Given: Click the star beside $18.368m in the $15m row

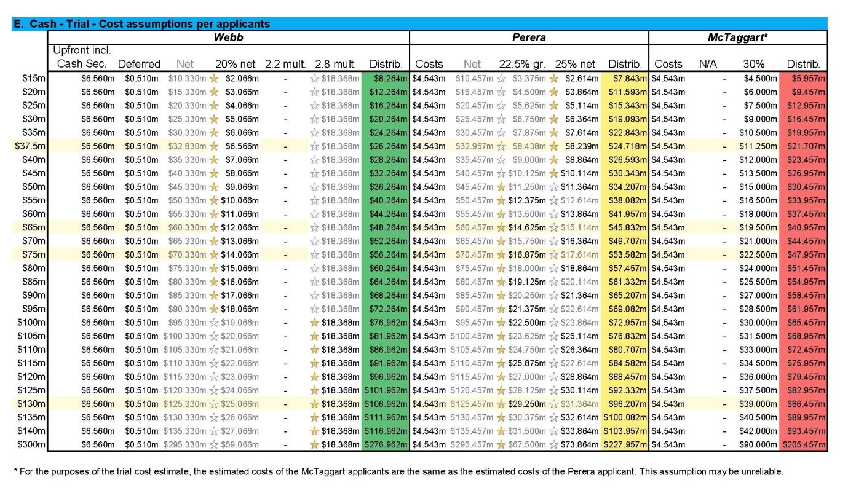Looking at the screenshot, I should 315,78.
